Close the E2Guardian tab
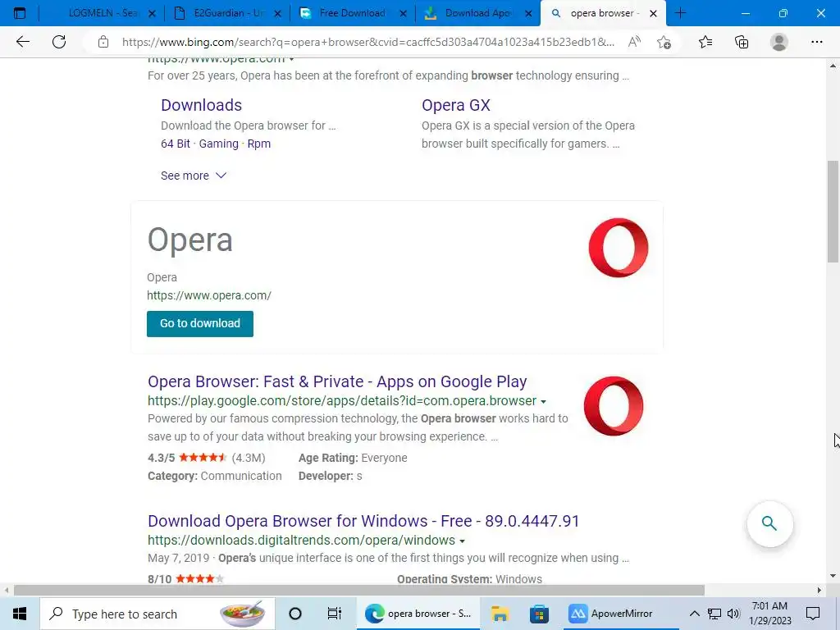This screenshot has height=630, width=840. (277, 13)
